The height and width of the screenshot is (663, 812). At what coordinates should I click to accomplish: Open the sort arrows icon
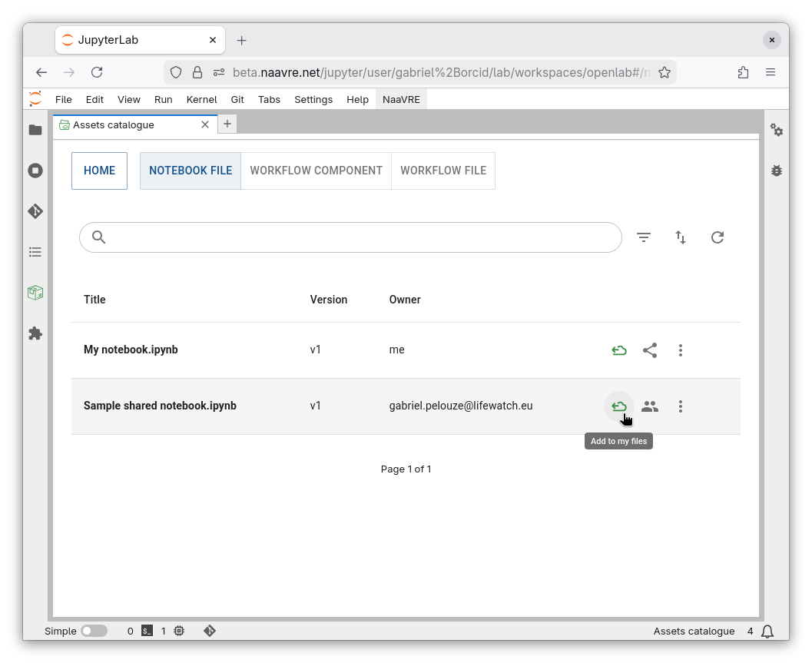point(681,237)
